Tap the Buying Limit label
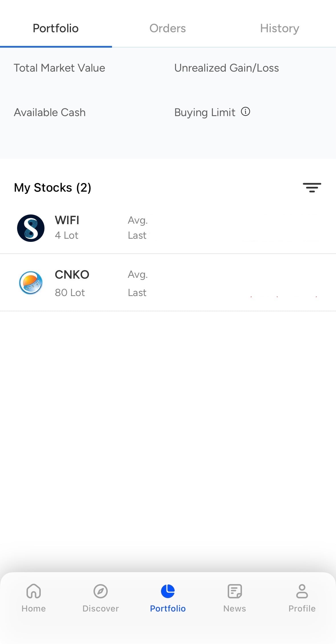 tap(205, 112)
